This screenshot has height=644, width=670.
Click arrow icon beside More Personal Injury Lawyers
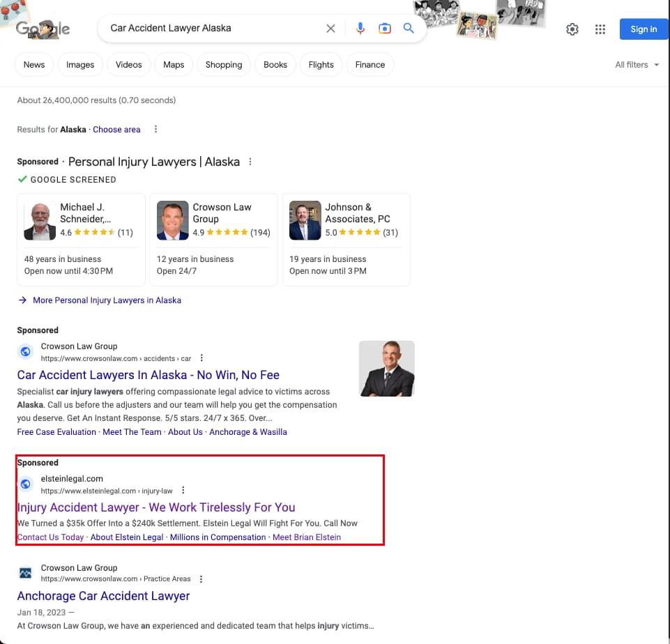point(22,300)
